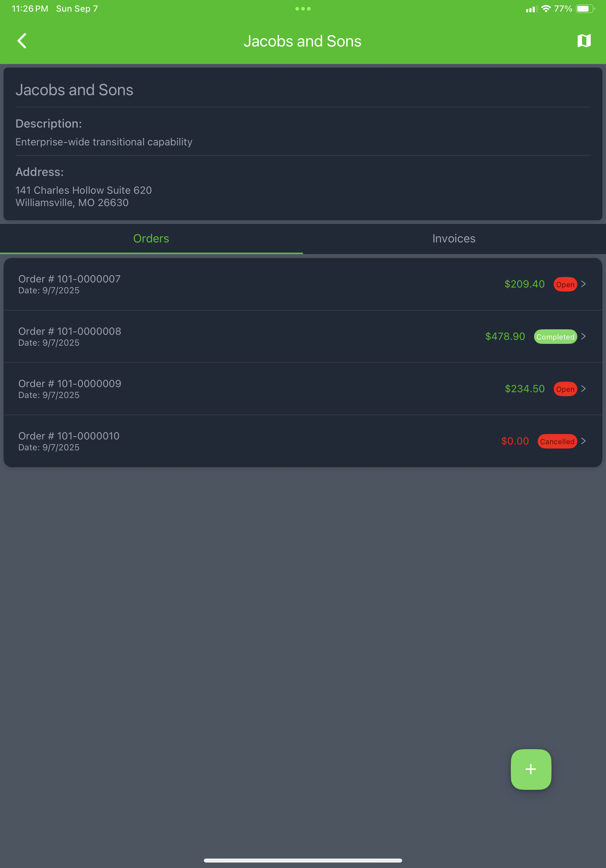Tap the Completed badge on order 101-0000008
The width and height of the screenshot is (606, 868).
click(555, 336)
